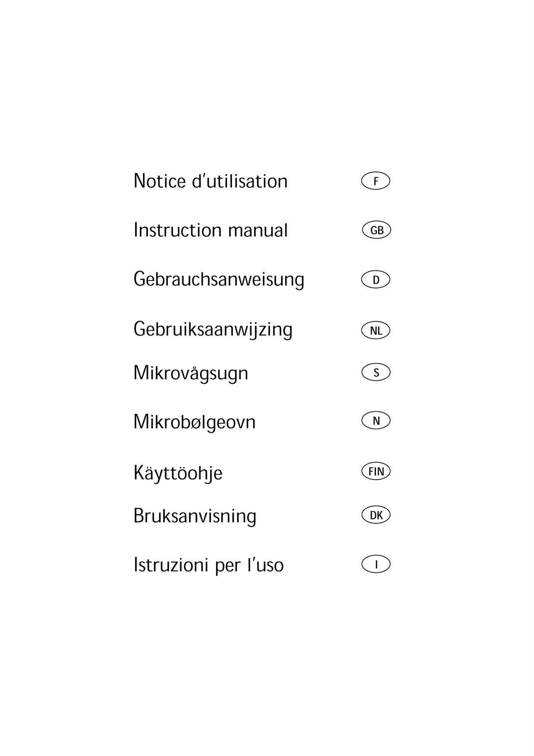Image resolution: width=534 pixels, height=756 pixels.
Task: Open the "Notice d'utilisation" heading
Action: click(210, 181)
